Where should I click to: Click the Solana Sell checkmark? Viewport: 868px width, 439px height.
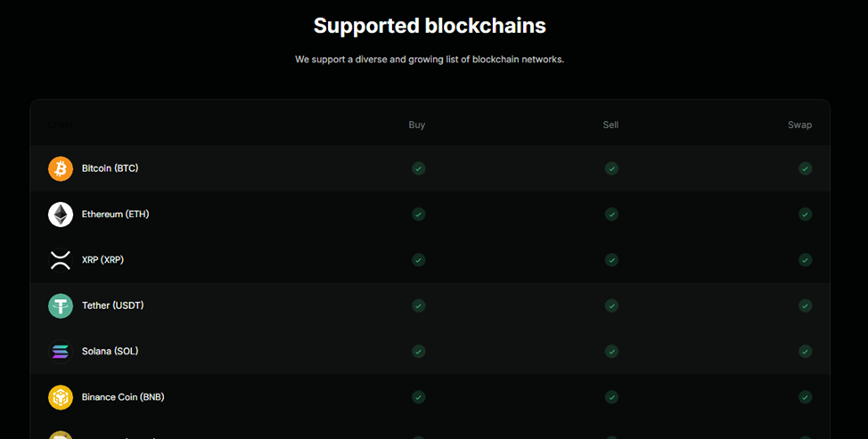click(611, 352)
